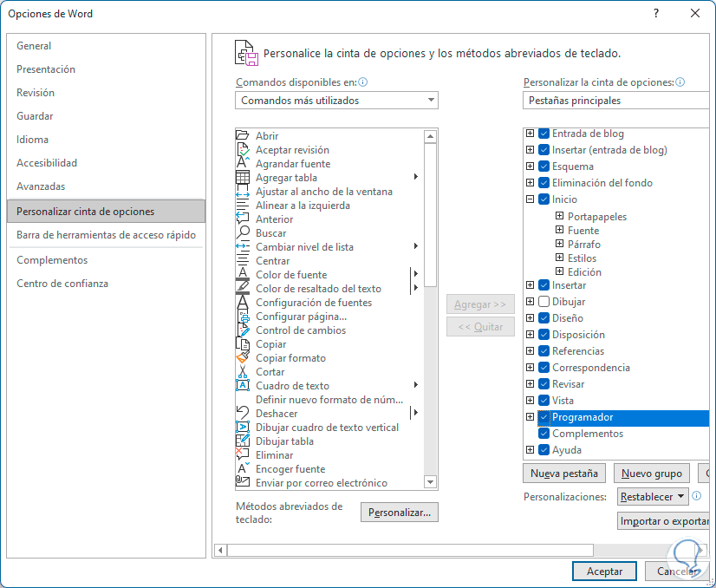This screenshot has width=716, height=588.
Task: Click the Importar o exportar button
Action: [664, 521]
